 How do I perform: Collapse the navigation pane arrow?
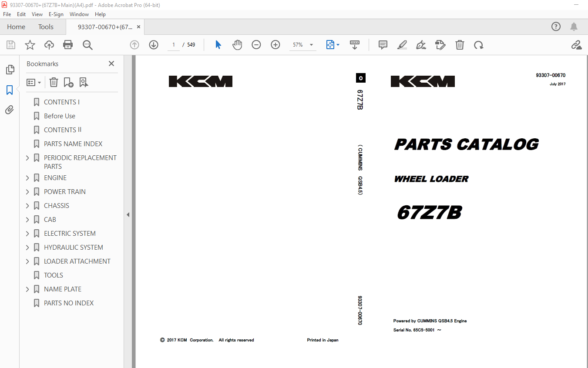coord(128,214)
